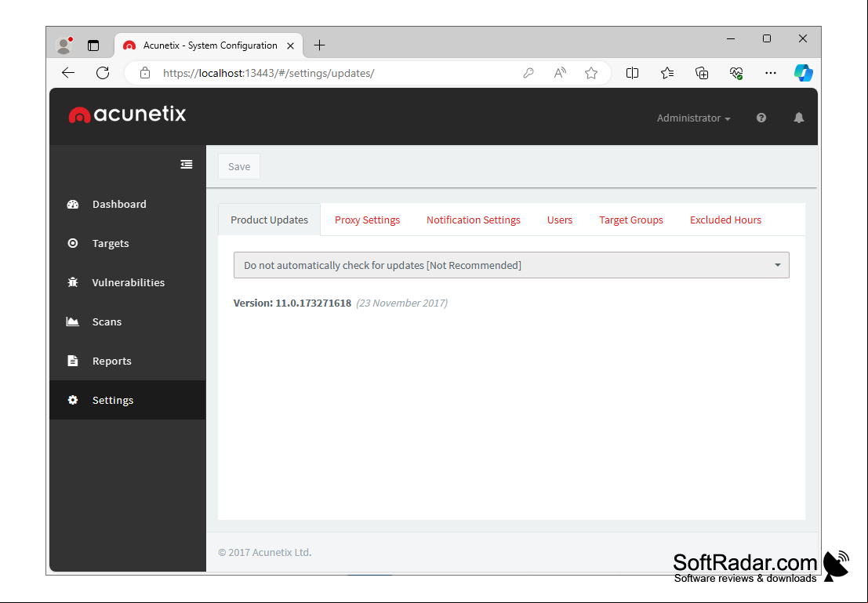Select the Product Updates tab
The image size is (868, 603).
point(269,220)
